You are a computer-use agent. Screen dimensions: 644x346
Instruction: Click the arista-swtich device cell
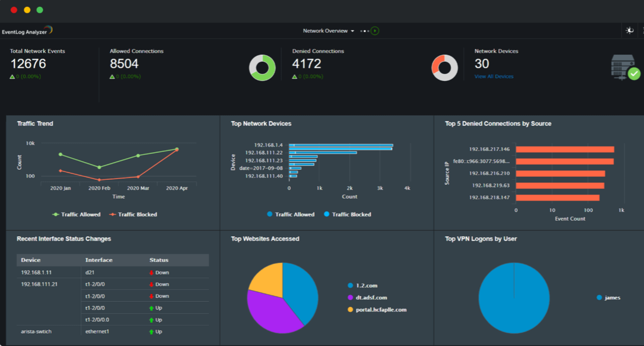tap(36, 331)
